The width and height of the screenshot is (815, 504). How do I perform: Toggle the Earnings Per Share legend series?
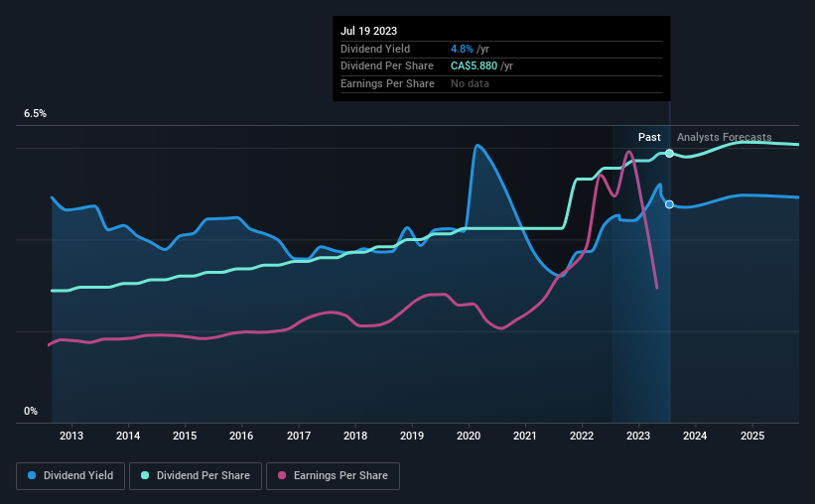(x=333, y=476)
